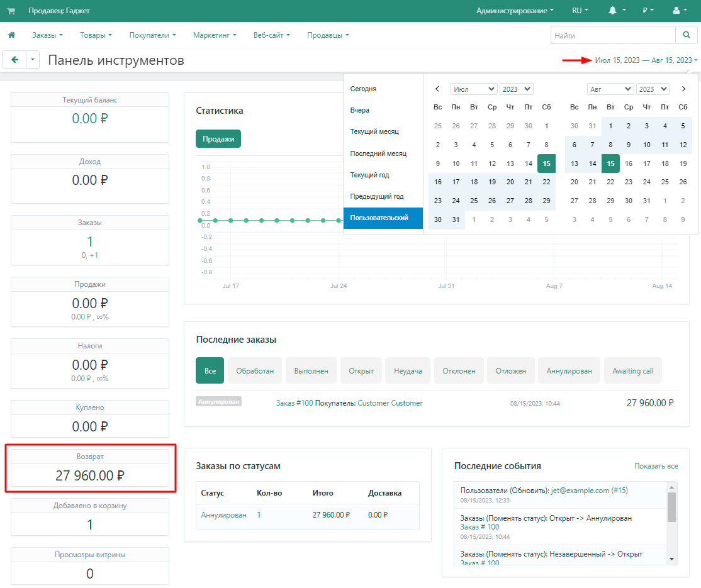Go to previous month in calendar
Image resolution: width=701 pixels, height=588 pixels.
click(x=437, y=89)
